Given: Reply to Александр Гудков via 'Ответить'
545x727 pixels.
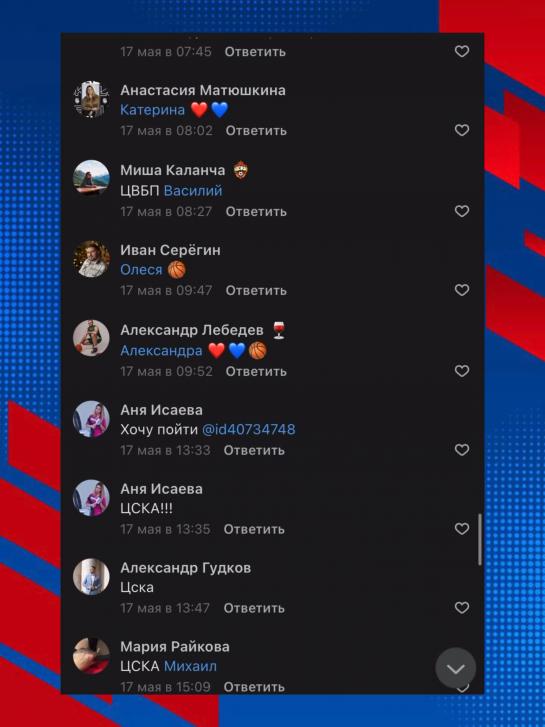Looking at the screenshot, I should 254,608.
